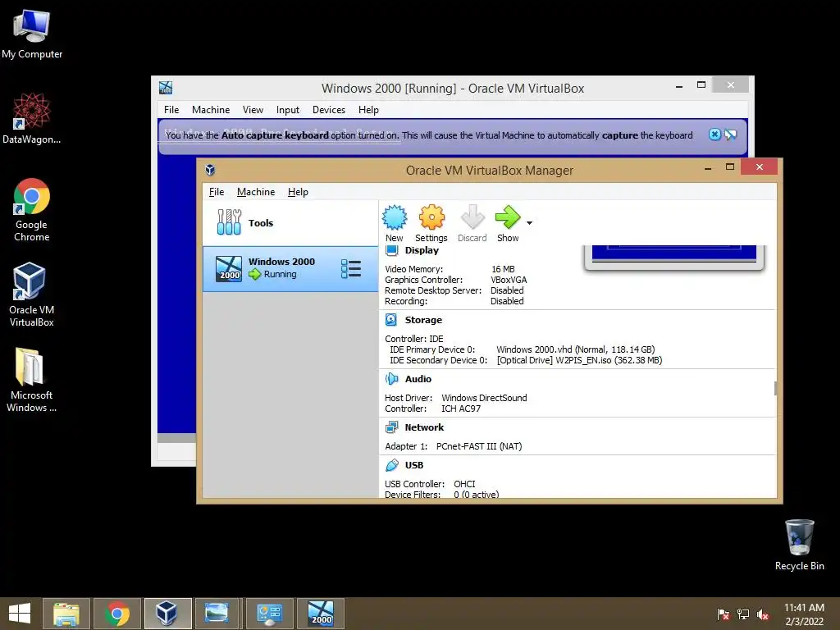840x630 pixels.
Task: Open Machine menu in Windows 2000 VM window
Action: (211, 110)
